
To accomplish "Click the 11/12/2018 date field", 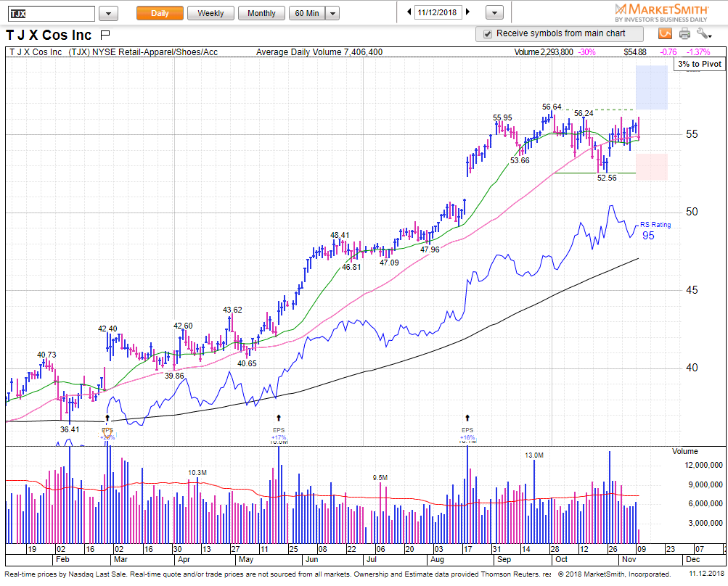I will pyautogui.click(x=438, y=12).
